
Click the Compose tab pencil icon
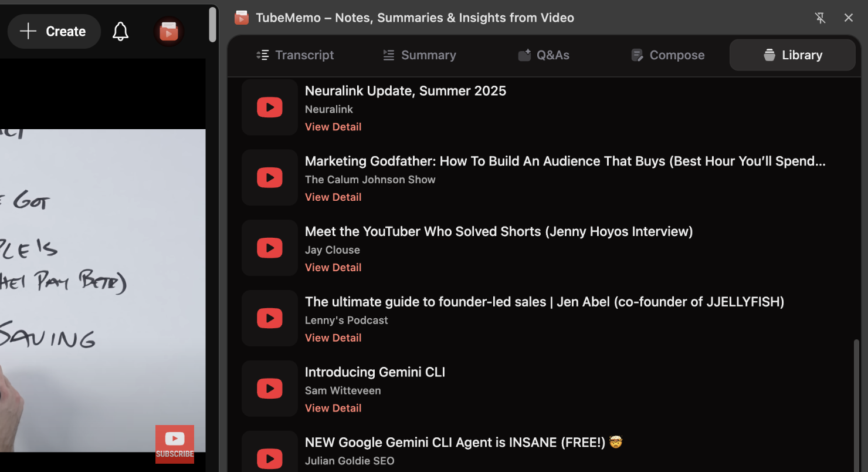(x=637, y=55)
